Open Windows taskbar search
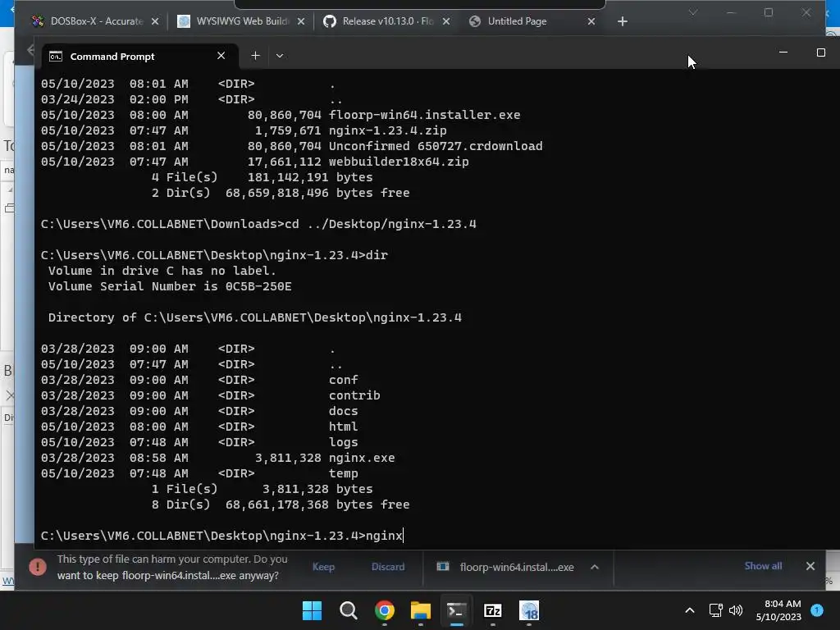Image resolution: width=840 pixels, height=630 pixels. coord(348,610)
